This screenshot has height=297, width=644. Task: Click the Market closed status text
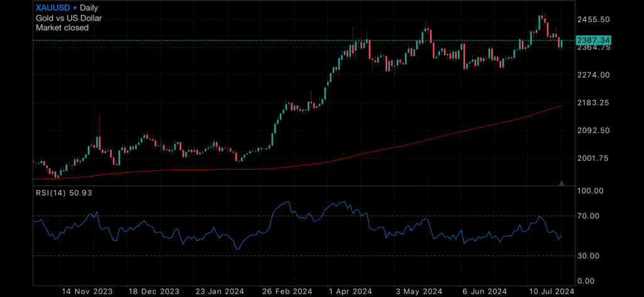pyautogui.click(x=62, y=28)
